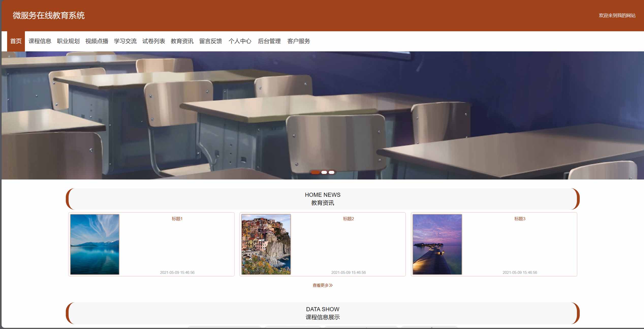Switch to the third carousel slide dot
Viewport: 644px width, 329px height.
[332, 172]
